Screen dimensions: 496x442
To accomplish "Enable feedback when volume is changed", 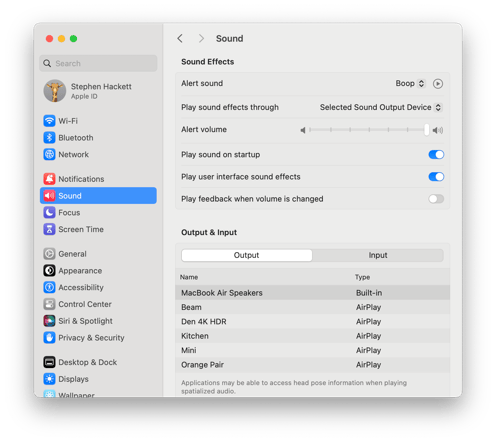I will (436, 199).
